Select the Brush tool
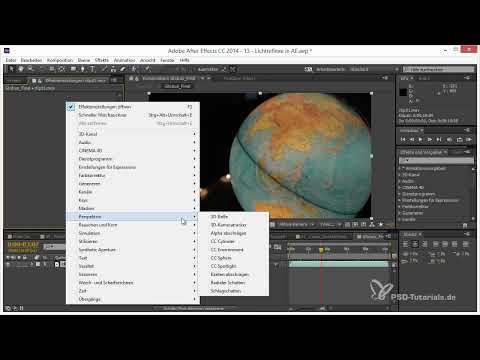This screenshot has height=360, width=480. [104, 69]
